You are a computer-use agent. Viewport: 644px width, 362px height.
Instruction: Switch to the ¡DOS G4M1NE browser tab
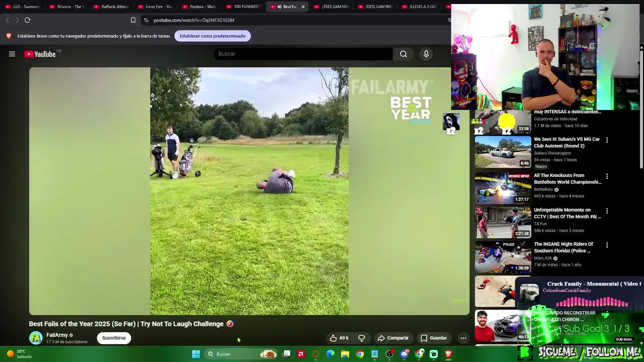coord(375,7)
